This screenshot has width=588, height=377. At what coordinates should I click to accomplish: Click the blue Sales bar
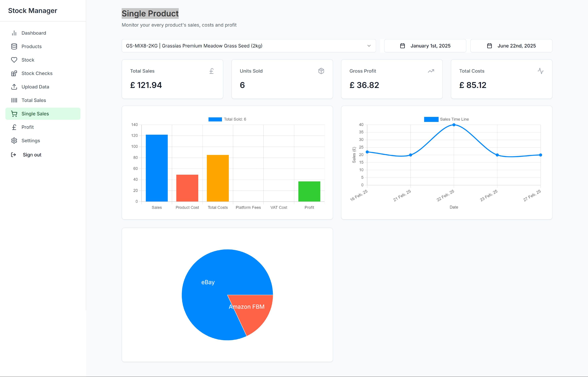(157, 168)
